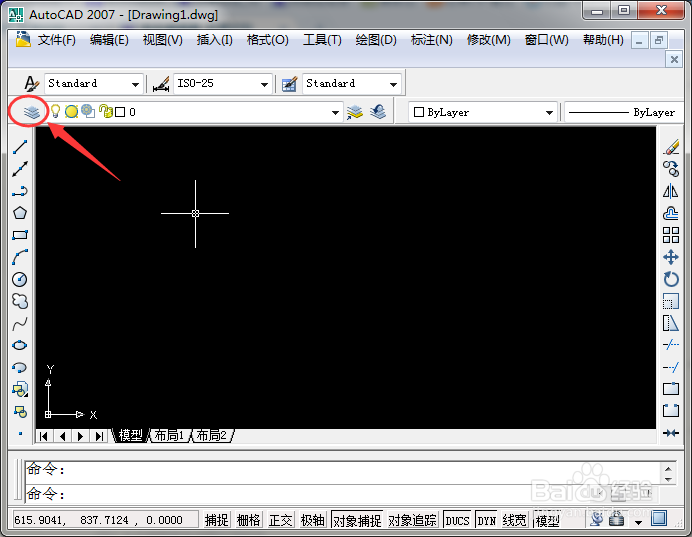Open the ByLayer linetype dropdown
692x537 pixels.
[624, 113]
